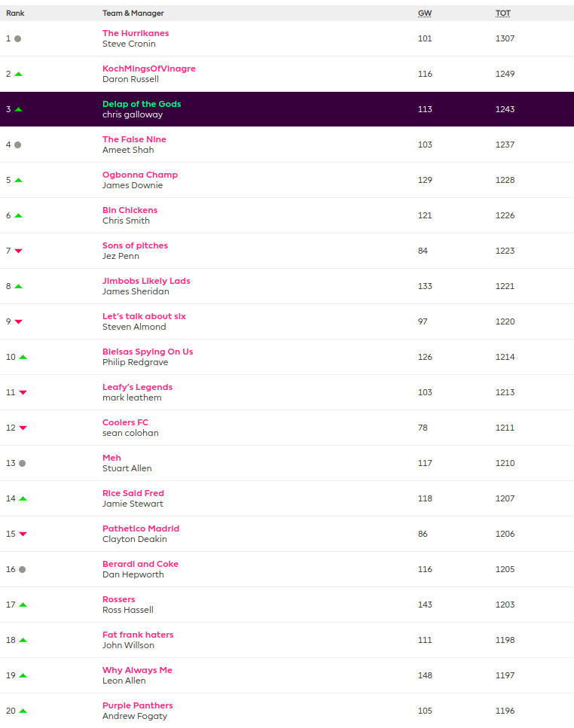Click the grey dot icon at rank 16
The height and width of the screenshot is (728, 574).
[22, 569]
